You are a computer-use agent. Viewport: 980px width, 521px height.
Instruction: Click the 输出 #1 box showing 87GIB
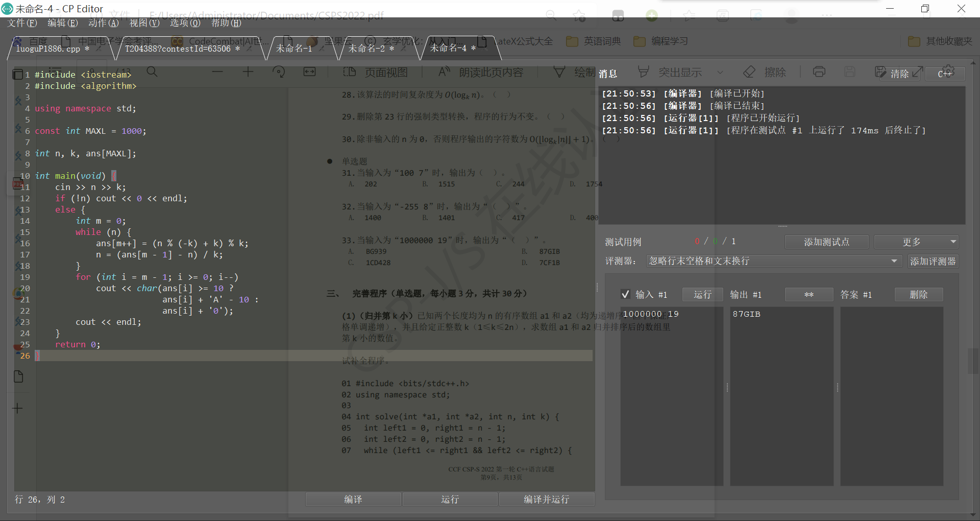coord(781,396)
